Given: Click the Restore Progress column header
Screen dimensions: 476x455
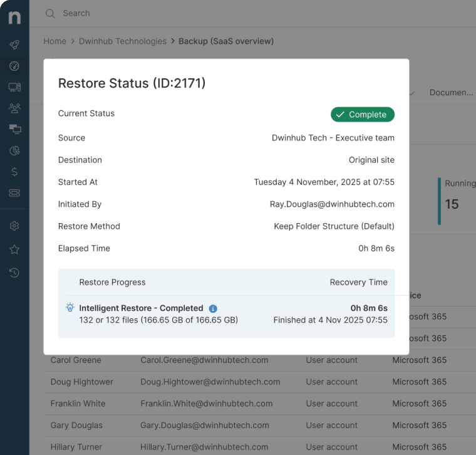Looking at the screenshot, I should (112, 282).
